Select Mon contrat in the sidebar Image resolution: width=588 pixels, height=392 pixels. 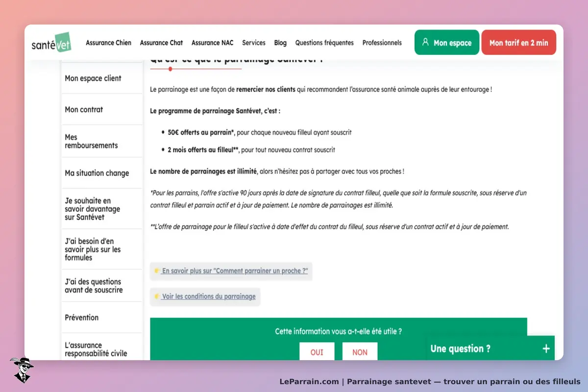102,109
